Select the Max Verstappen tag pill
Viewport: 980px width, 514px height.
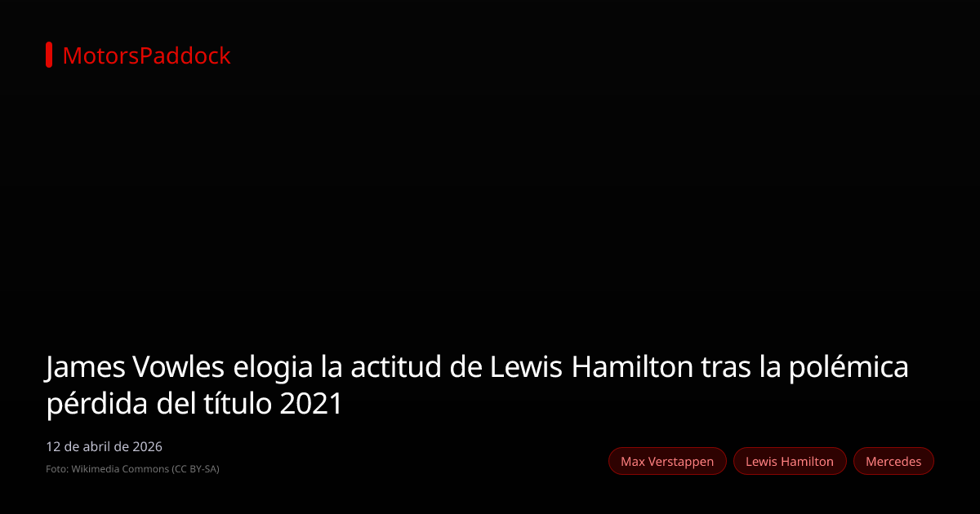click(x=667, y=461)
